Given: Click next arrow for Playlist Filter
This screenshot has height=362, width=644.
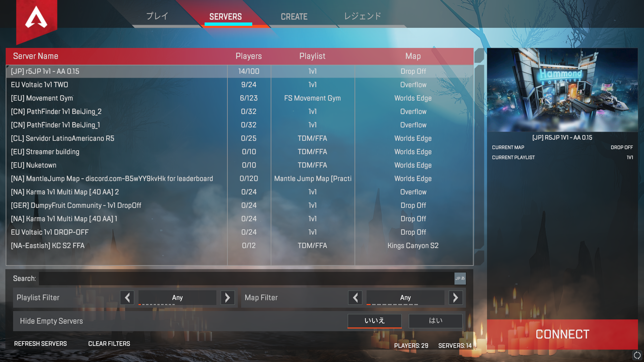Looking at the screenshot, I should pos(228,298).
